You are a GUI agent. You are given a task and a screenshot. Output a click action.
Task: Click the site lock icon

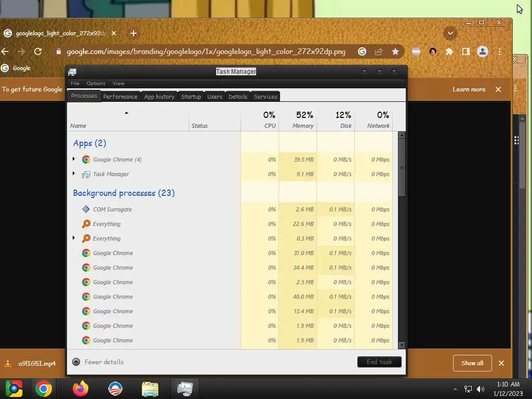tap(59, 51)
